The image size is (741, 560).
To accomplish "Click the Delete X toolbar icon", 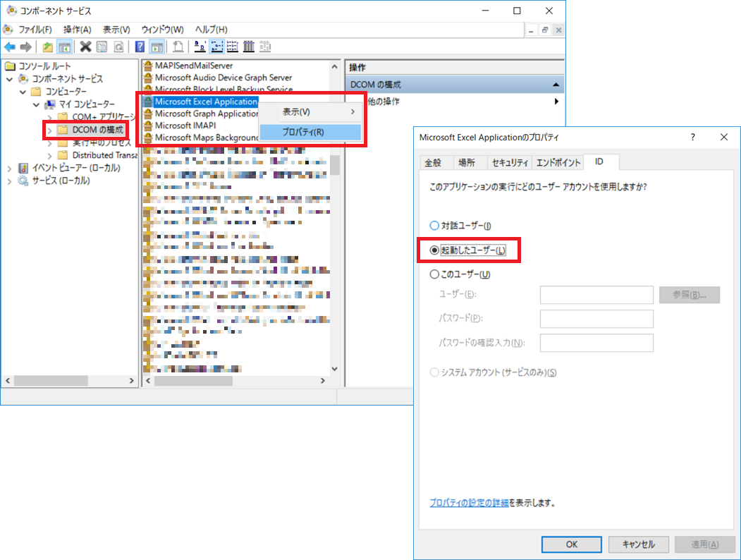I will click(85, 47).
